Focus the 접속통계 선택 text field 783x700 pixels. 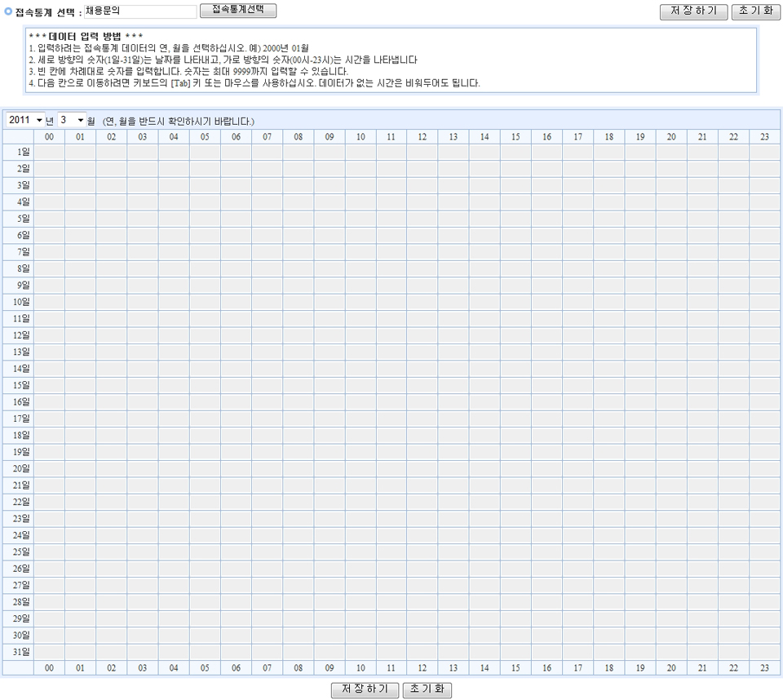click(x=140, y=11)
